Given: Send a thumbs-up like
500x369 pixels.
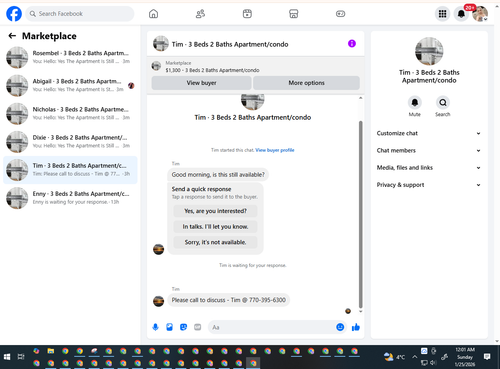Looking at the screenshot, I should 356,327.
